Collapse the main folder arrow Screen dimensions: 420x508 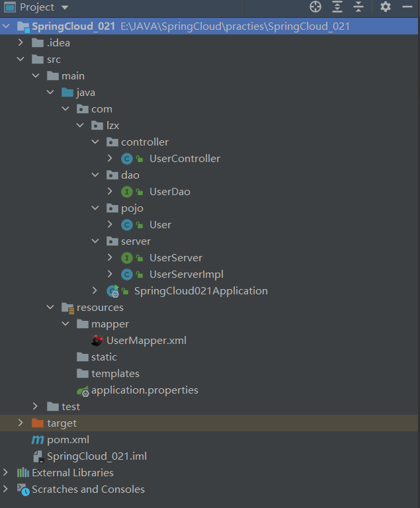pyautogui.click(x=36, y=76)
